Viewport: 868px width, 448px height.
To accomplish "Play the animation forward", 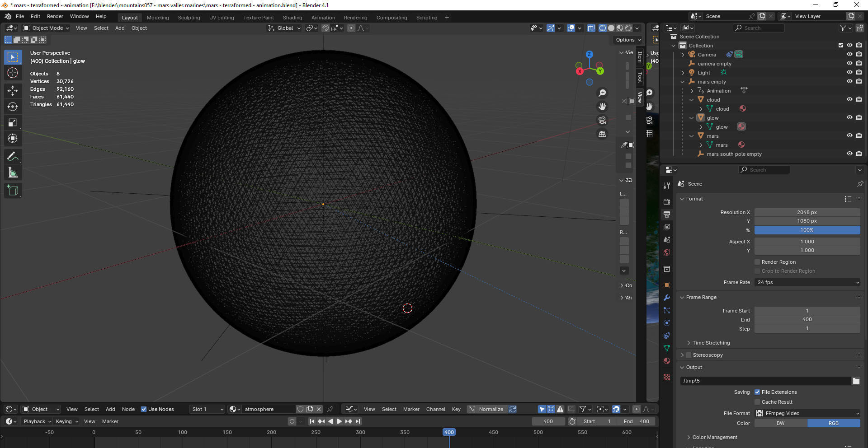I will (x=340, y=421).
